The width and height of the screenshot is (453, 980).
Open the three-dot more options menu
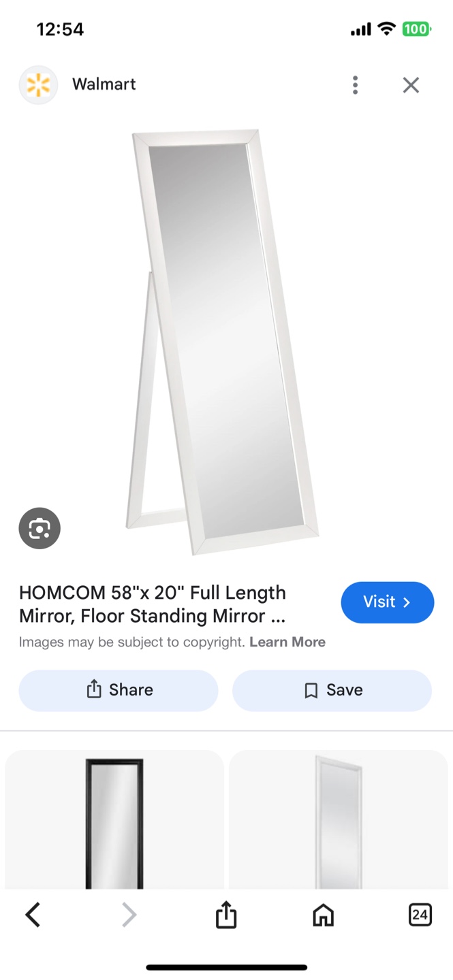click(x=355, y=85)
